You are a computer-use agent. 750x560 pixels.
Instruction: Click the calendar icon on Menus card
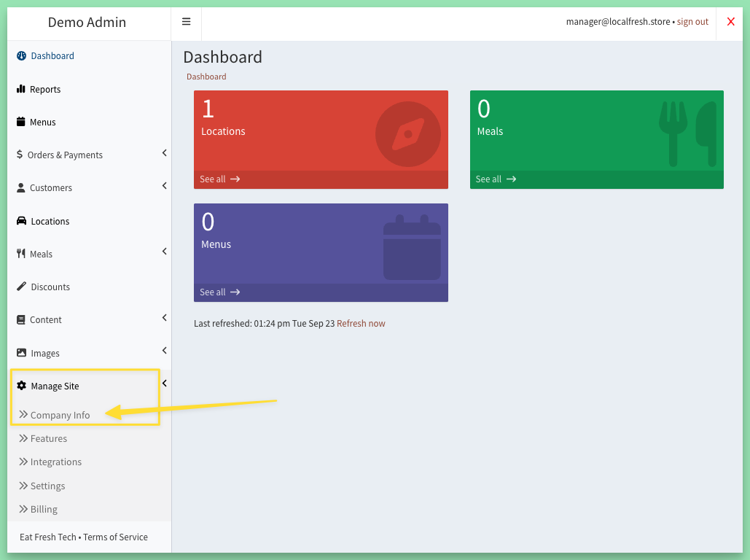412,247
